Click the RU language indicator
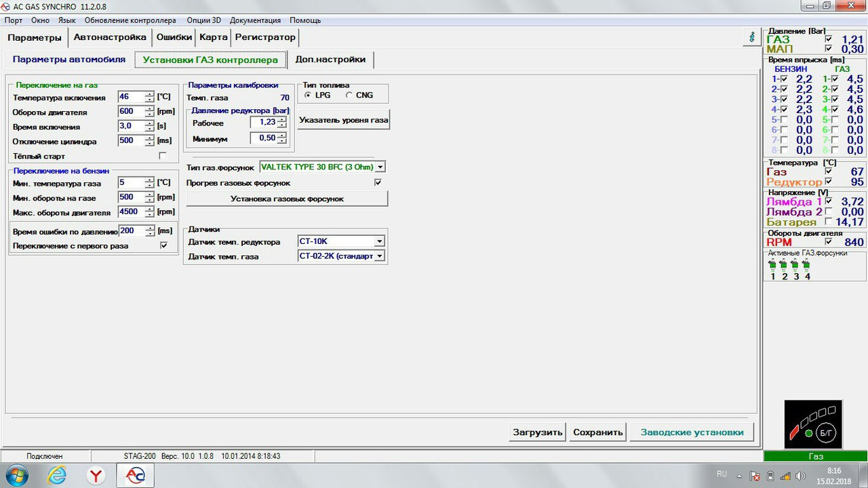The image size is (868, 488). click(x=722, y=474)
